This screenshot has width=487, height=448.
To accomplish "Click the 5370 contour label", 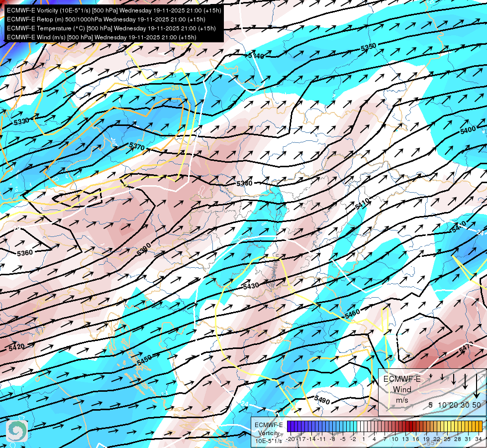I will pyautogui.click(x=137, y=146).
